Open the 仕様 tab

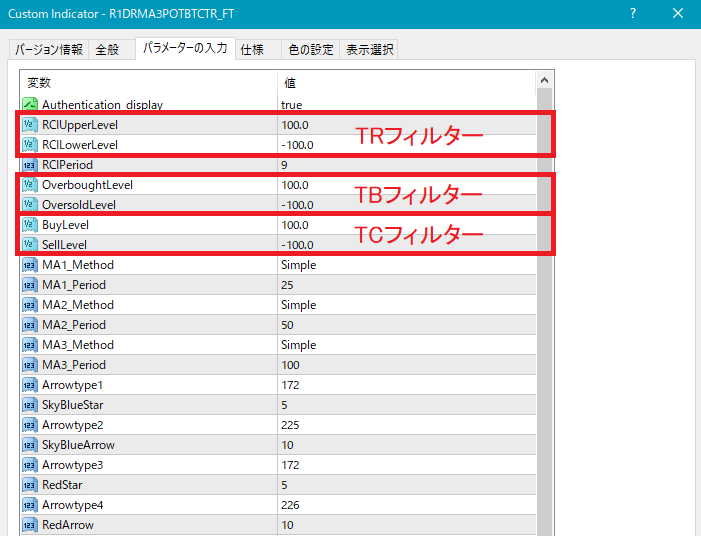click(258, 49)
